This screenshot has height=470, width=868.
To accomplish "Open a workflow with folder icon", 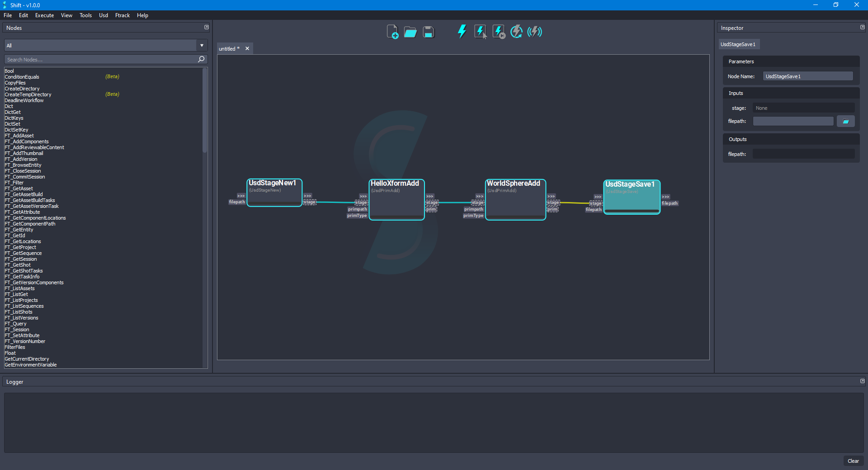I will [x=410, y=32].
